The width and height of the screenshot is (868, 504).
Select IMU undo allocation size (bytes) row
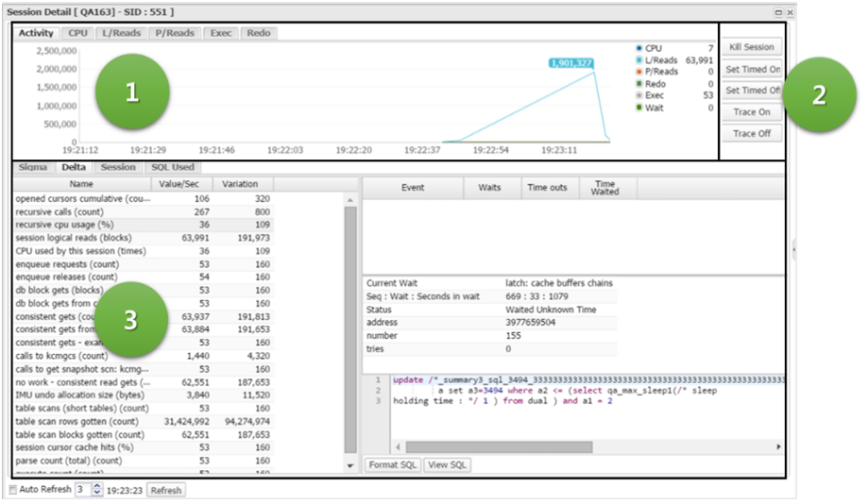tap(144, 395)
